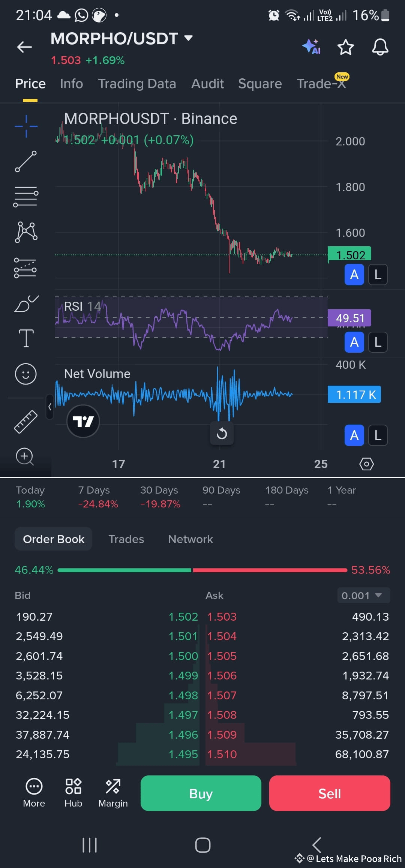The image size is (405, 868).
Task: Select the horizontal lines Fibonacci tool
Action: pos(26,196)
